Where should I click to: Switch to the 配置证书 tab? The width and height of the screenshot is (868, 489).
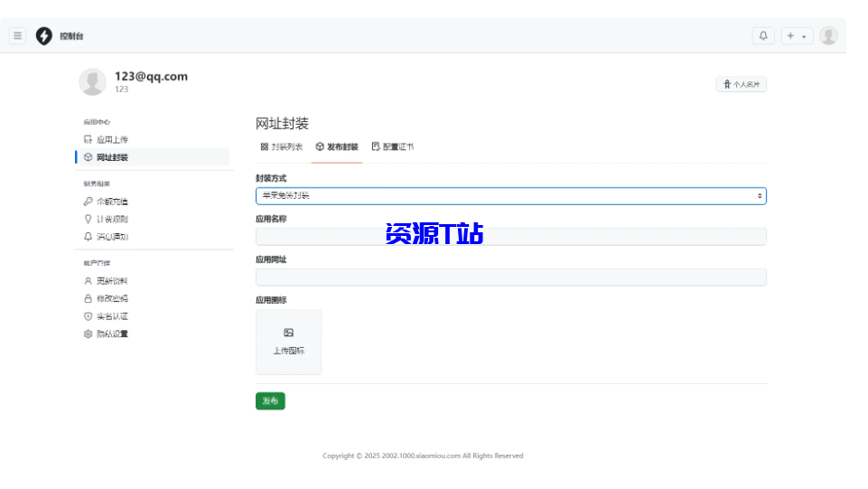(x=393, y=146)
